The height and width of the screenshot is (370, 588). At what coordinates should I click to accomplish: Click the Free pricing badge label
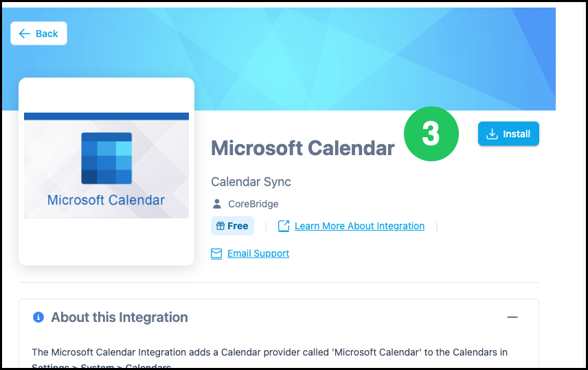[x=238, y=226]
